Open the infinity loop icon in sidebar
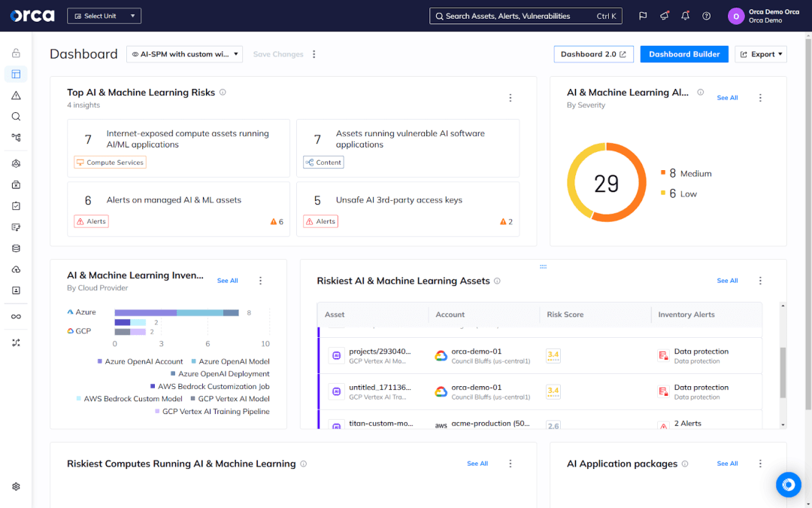The width and height of the screenshot is (812, 508). point(16,317)
